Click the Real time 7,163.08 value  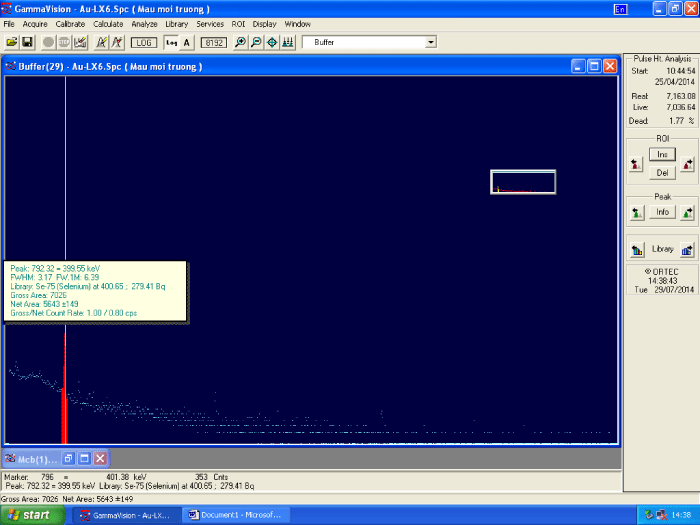coord(681,96)
